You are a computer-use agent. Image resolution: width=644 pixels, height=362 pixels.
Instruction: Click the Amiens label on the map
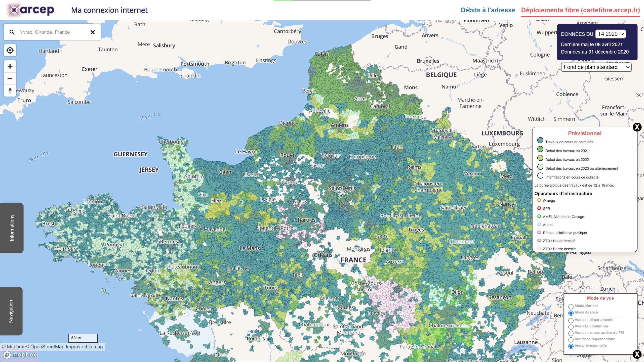pos(340,125)
